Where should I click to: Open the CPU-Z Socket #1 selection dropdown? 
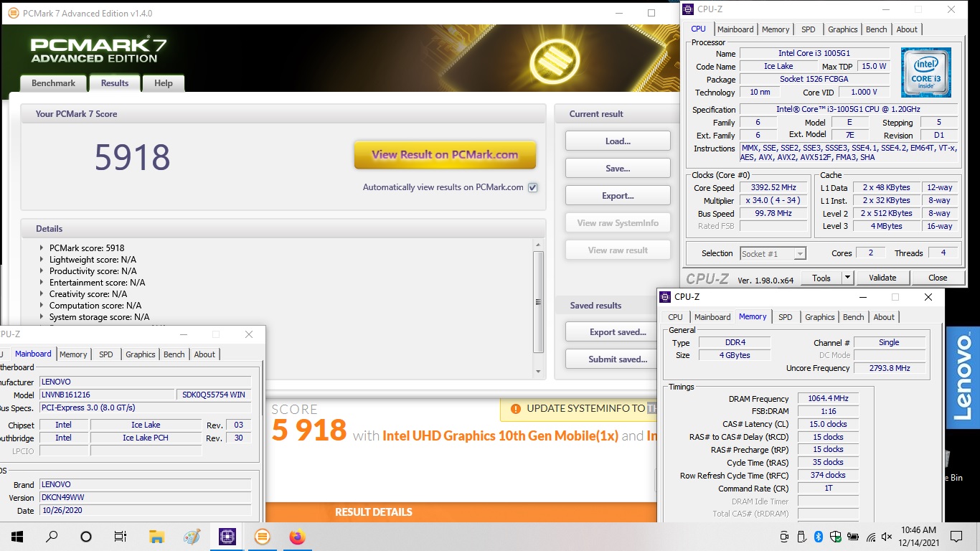tap(773, 253)
